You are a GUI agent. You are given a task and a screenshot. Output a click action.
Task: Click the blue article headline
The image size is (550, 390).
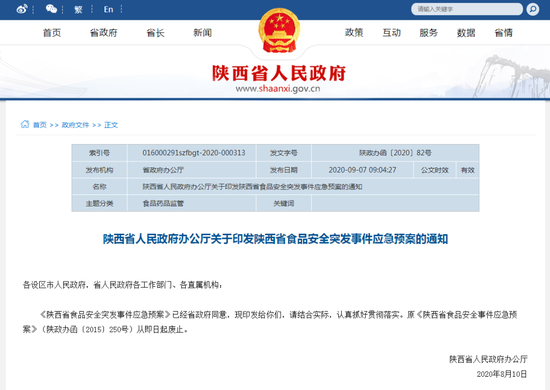tap(275, 239)
